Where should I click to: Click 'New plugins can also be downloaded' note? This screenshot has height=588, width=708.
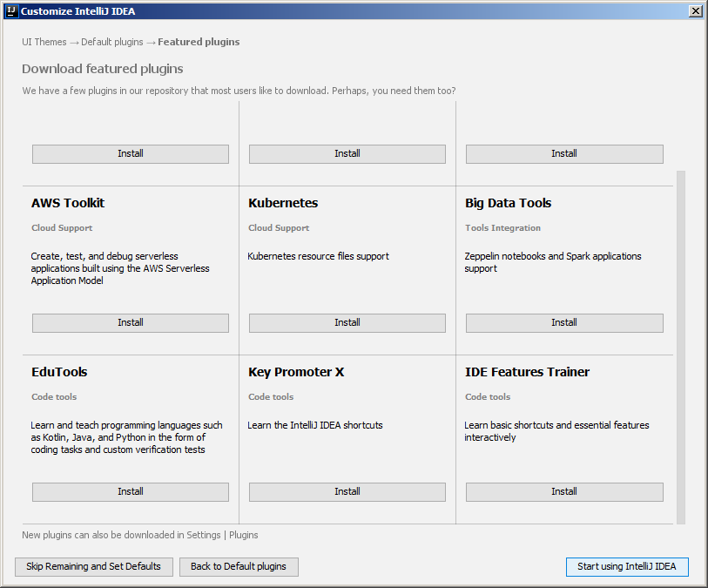[140, 535]
